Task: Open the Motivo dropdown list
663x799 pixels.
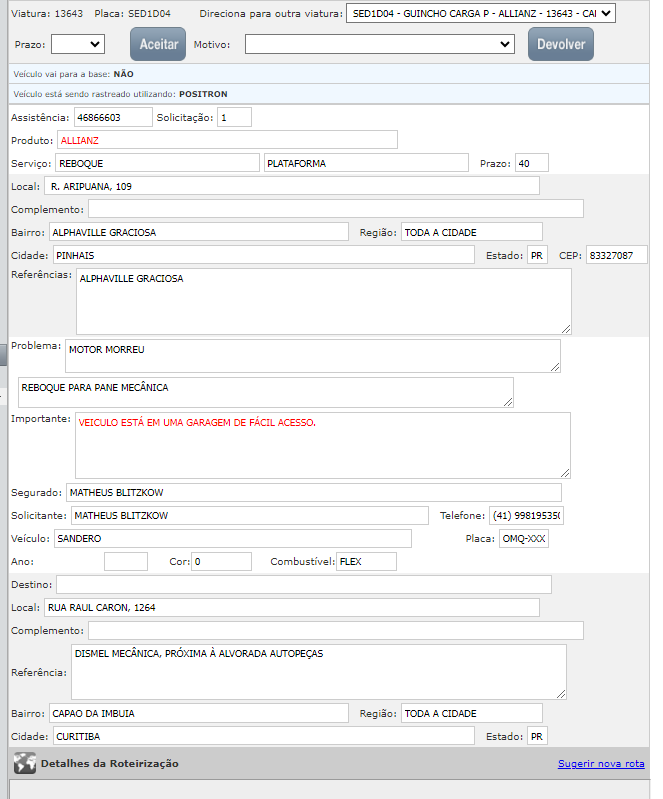Action: tap(379, 44)
